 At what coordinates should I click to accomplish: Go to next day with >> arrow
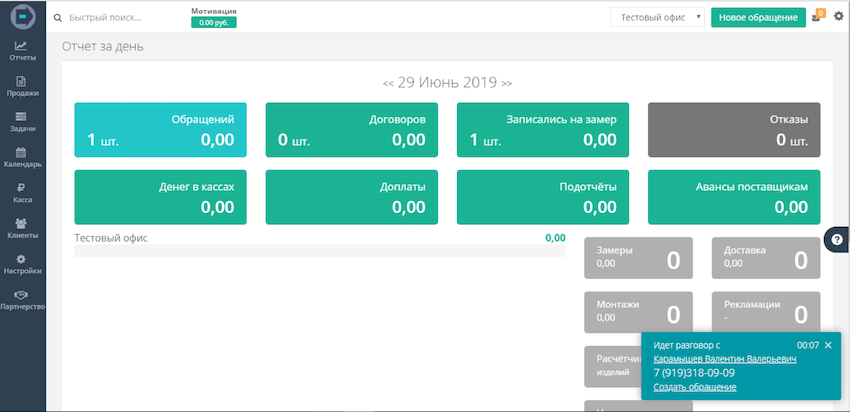pos(507,82)
